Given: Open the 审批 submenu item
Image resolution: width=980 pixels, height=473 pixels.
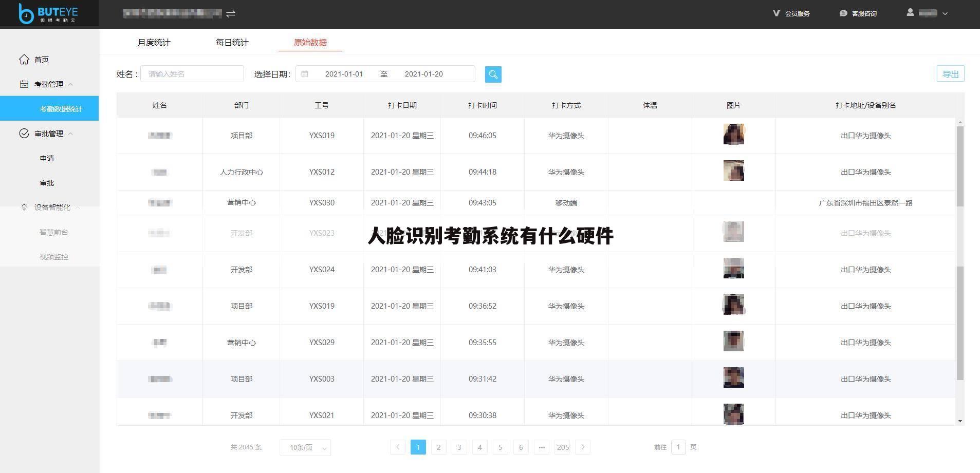Looking at the screenshot, I should pyautogui.click(x=47, y=183).
